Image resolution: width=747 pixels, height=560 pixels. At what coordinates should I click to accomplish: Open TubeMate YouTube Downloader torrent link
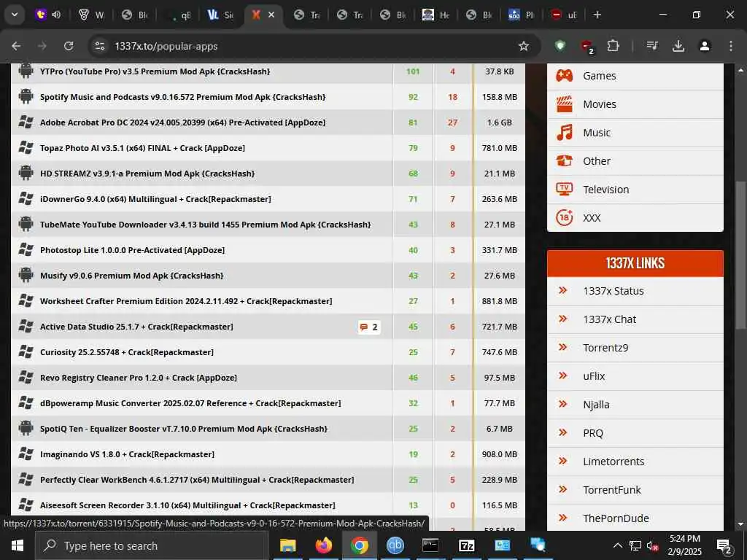(205, 225)
